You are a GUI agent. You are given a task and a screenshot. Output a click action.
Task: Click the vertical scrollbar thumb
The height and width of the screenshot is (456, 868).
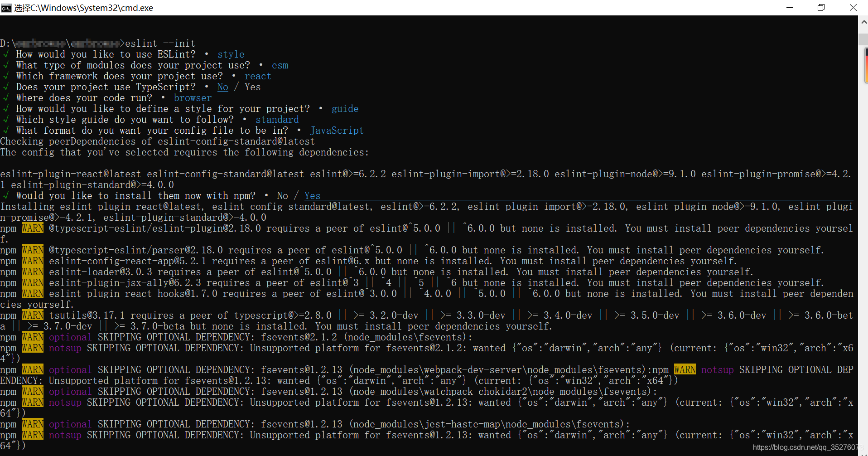click(863, 39)
